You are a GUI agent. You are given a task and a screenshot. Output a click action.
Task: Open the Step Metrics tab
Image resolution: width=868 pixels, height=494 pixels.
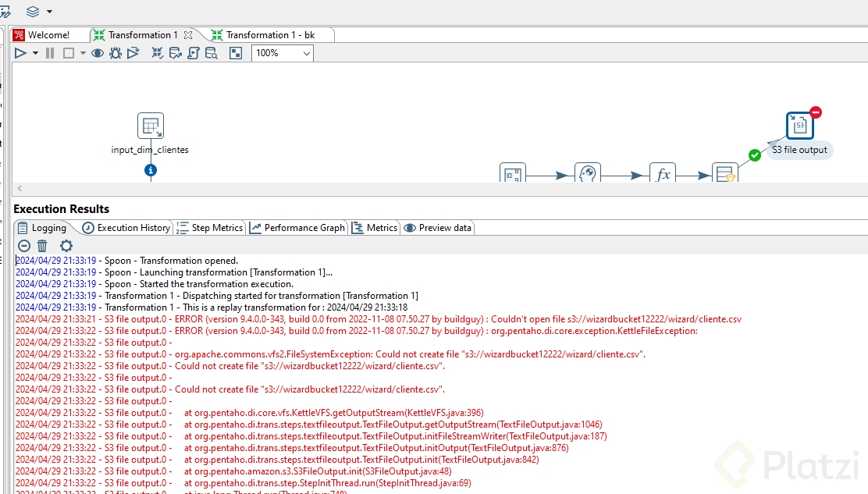(x=210, y=228)
